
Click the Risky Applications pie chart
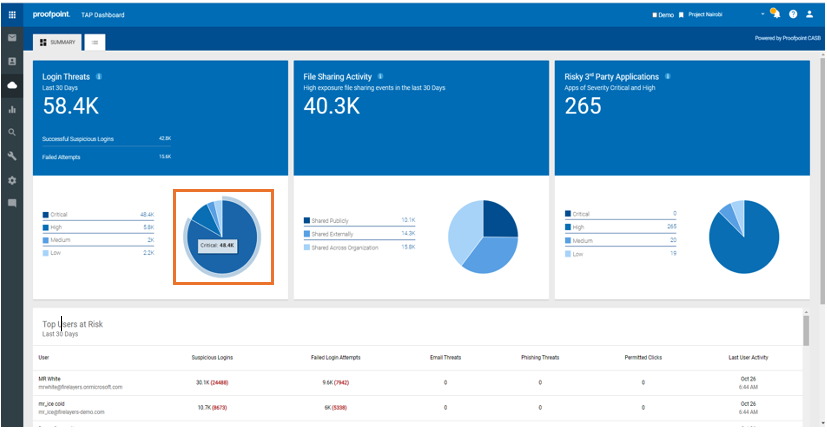(x=744, y=237)
